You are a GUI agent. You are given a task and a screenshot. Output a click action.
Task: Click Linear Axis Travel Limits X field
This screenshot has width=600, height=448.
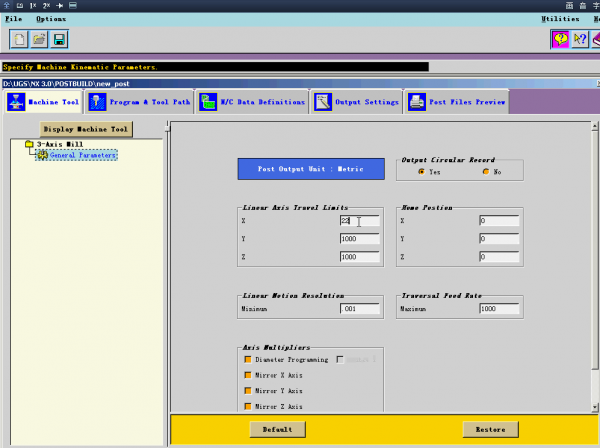pyautogui.click(x=359, y=221)
